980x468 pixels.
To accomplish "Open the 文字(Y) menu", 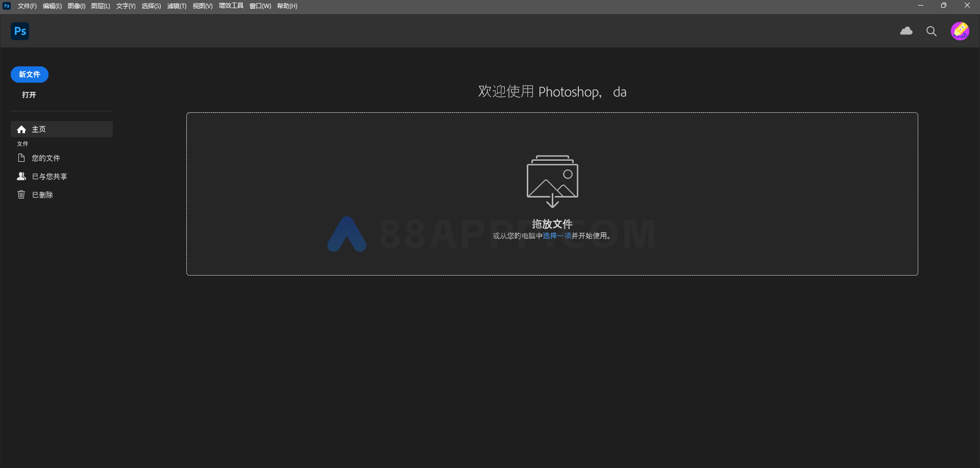I will [x=126, y=6].
